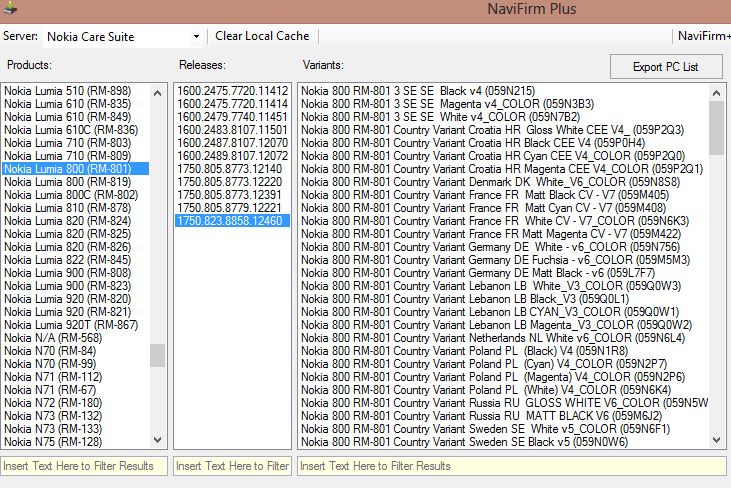Viewport: 731px width, 488px height.
Task: Open the NaviFirm+ menu item
Action: pos(703,36)
